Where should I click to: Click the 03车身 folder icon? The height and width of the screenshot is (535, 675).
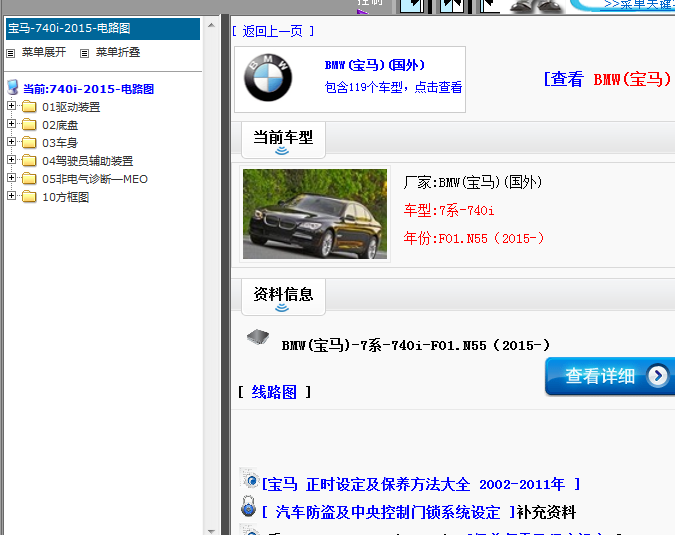pos(29,142)
